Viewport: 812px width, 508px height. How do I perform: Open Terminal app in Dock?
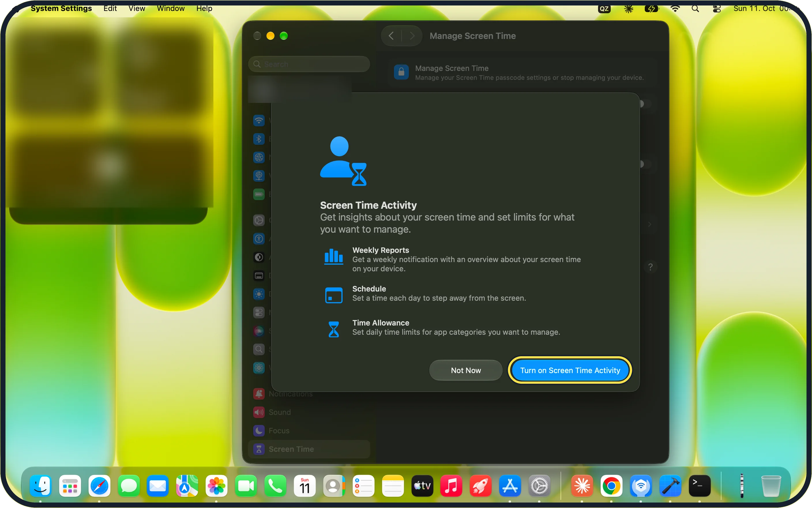pos(700,486)
